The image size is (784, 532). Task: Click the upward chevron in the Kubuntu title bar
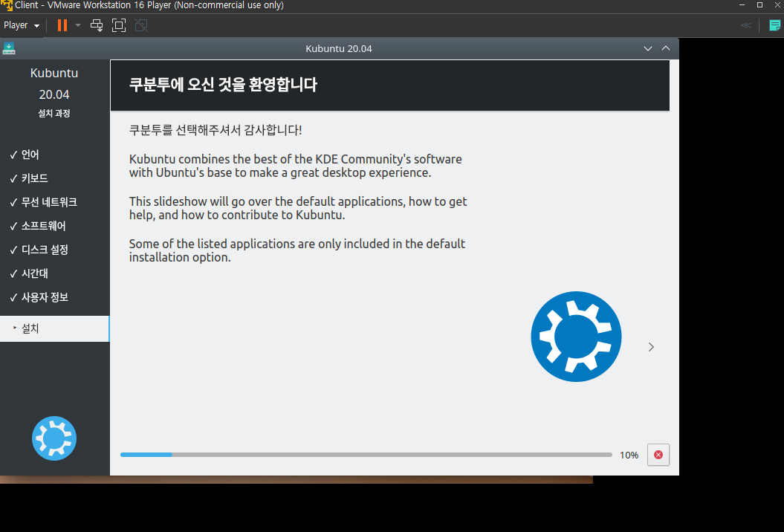[x=666, y=48]
